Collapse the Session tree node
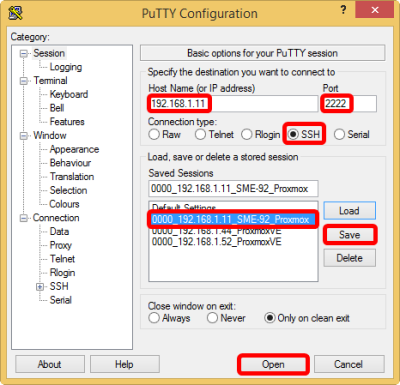Screen dimensions: 400x385 click(23, 54)
